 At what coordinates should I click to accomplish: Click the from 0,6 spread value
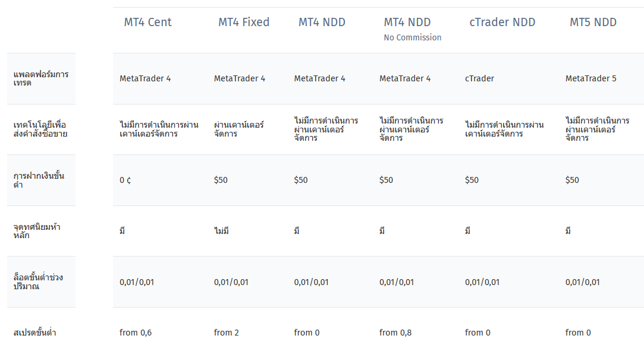(x=136, y=333)
